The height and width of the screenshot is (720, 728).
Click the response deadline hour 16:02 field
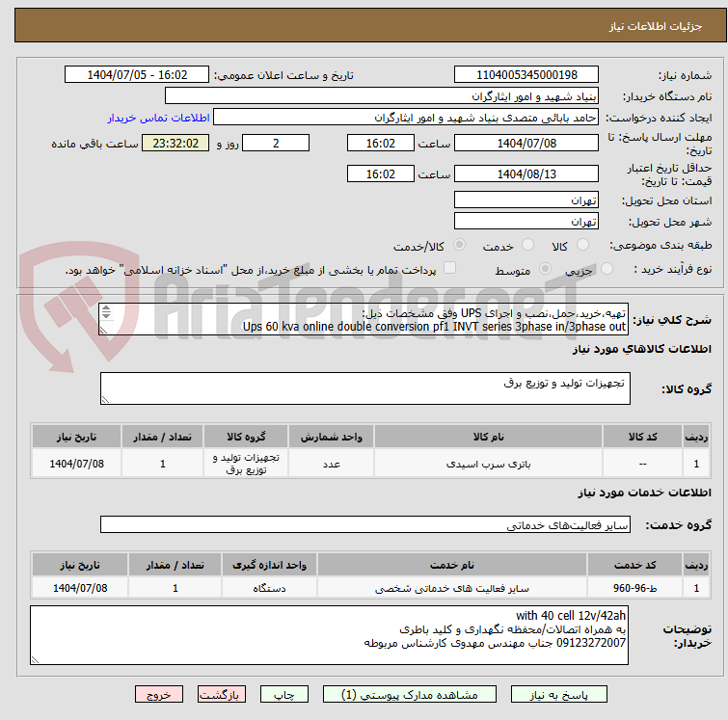(380, 143)
